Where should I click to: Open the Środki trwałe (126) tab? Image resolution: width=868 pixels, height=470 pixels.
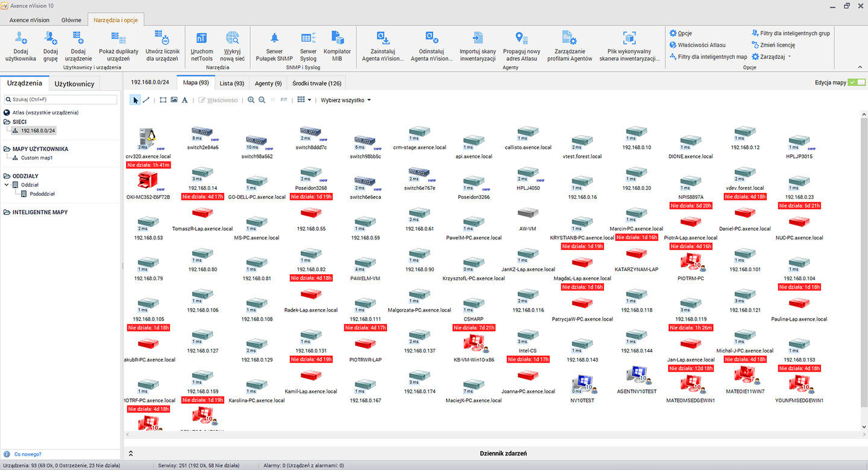(x=317, y=83)
